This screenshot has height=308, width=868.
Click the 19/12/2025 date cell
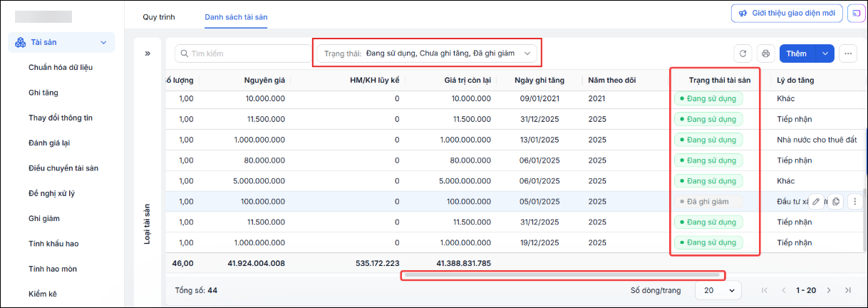click(539, 242)
